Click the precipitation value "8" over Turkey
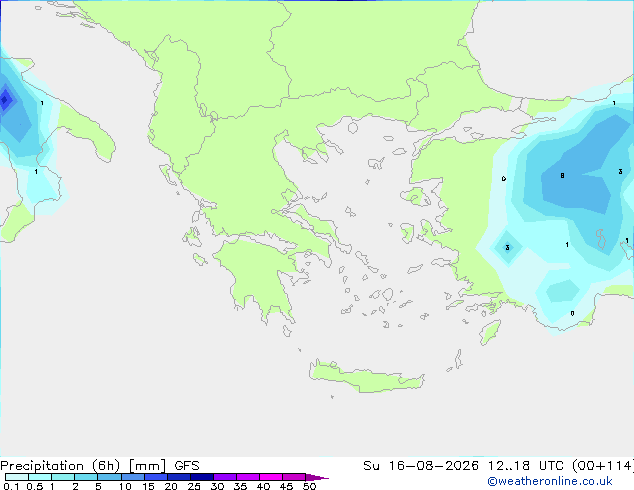The height and width of the screenshot is (490, 634). tap(562, 175)
